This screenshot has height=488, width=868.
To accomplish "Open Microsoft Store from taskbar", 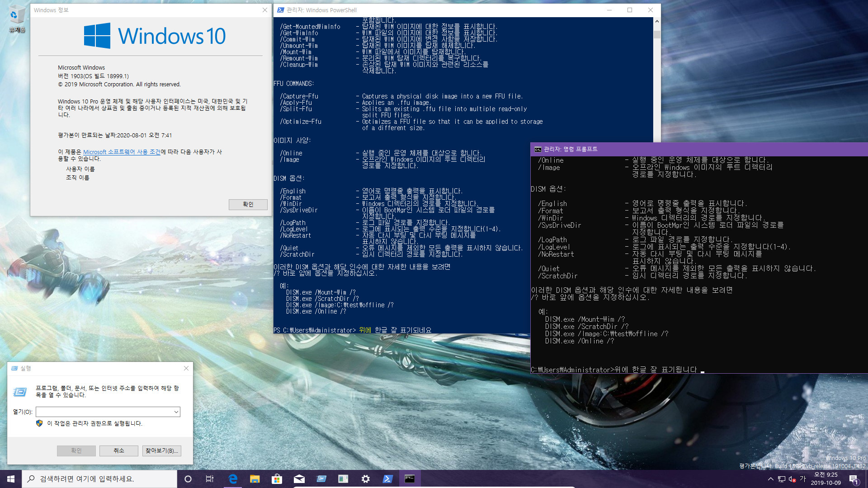I will (x=277, y=479).
